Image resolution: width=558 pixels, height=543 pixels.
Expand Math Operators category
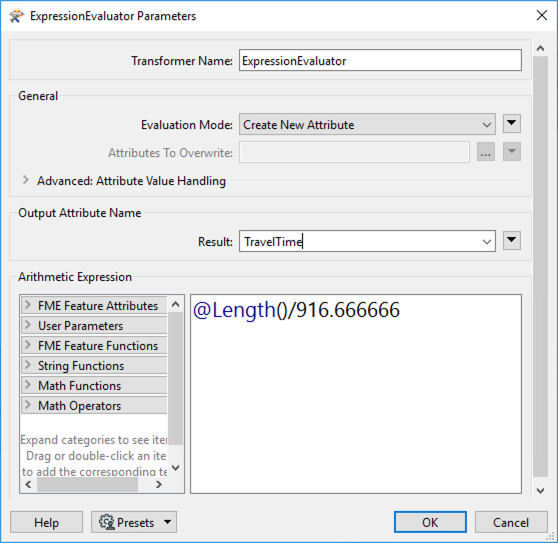pos(28,405)
